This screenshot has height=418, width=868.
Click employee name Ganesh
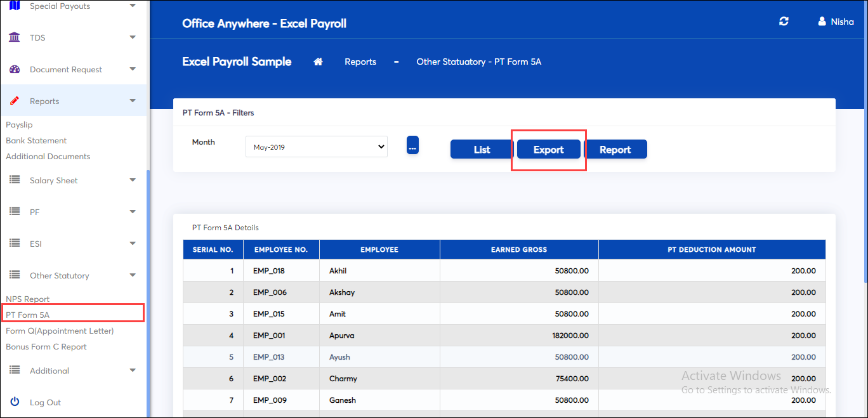tap(343, 400)
